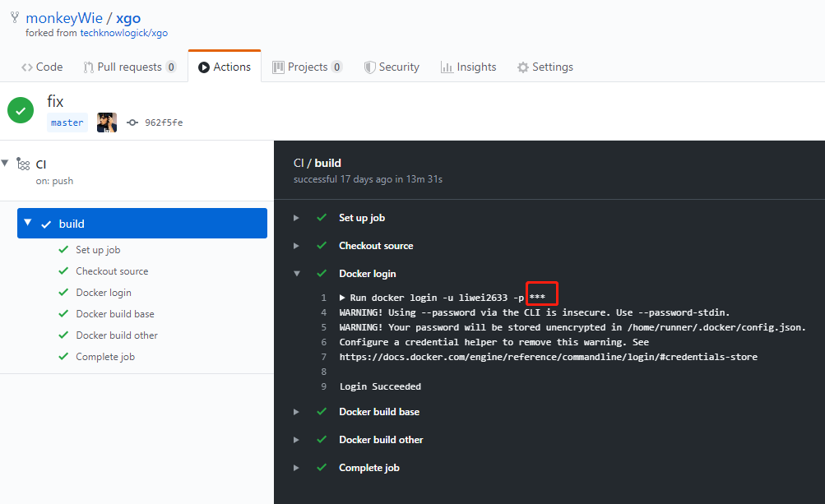Collapse the build job in sidebar

[x=28, y=223]
